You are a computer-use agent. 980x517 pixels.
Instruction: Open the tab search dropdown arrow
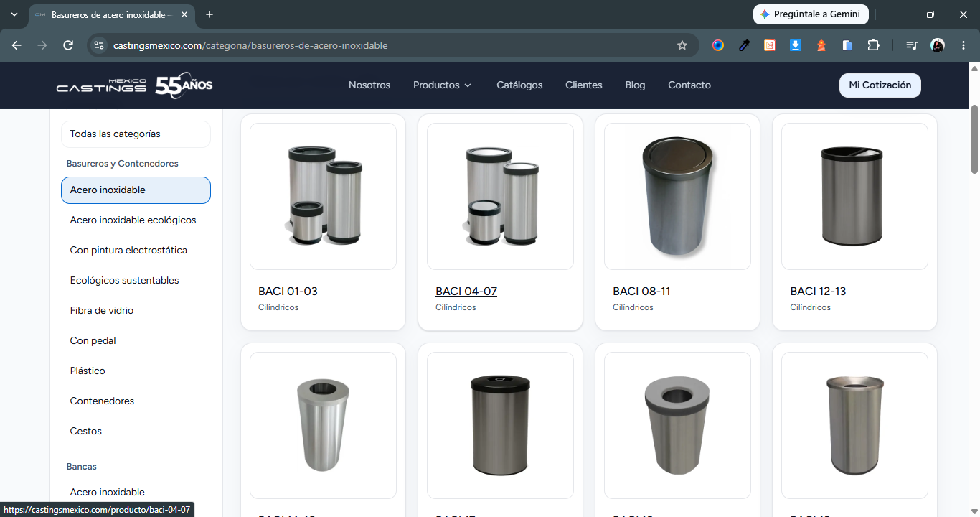[x=14, y=14]
